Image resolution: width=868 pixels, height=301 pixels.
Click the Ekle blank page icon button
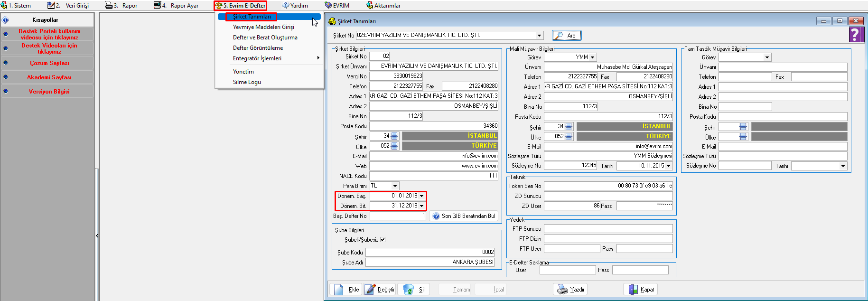tap(345, 289)
